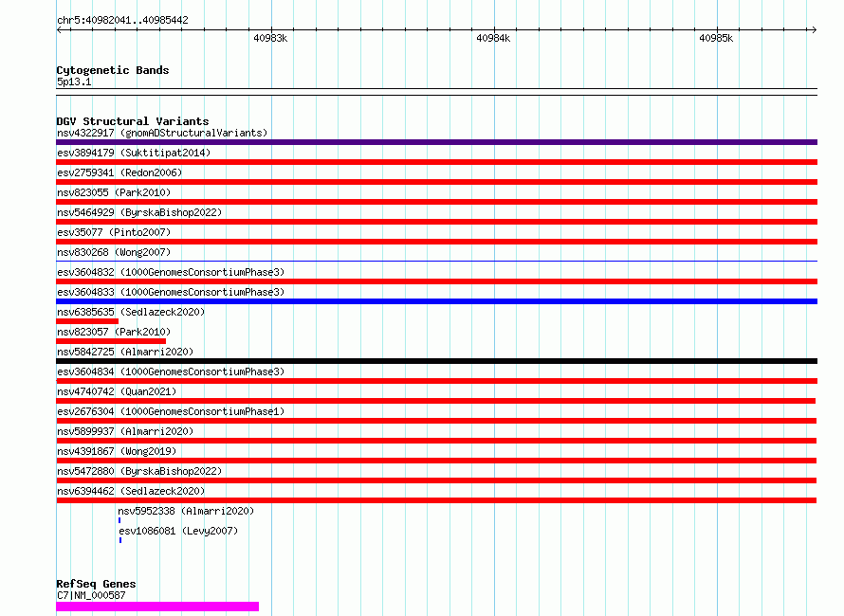This screenshot has height=616, width=844.
Task: Select the short red nsv6385635 bar
Action: click(87, 321)
